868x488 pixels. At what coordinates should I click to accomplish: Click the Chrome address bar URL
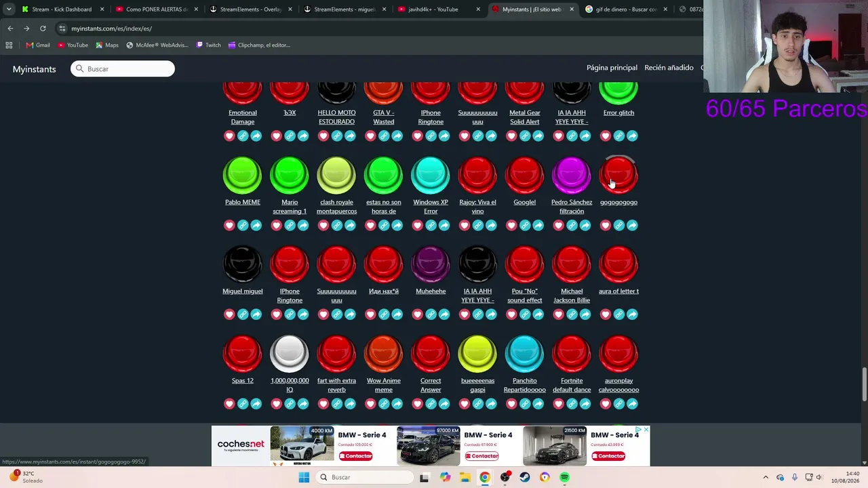click(x=111, y=28)
